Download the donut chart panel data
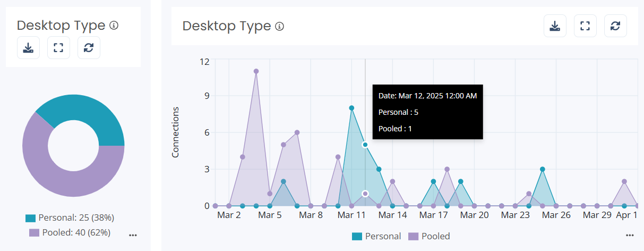The width and height of the screenshot is (644, 251). point(28,48)
